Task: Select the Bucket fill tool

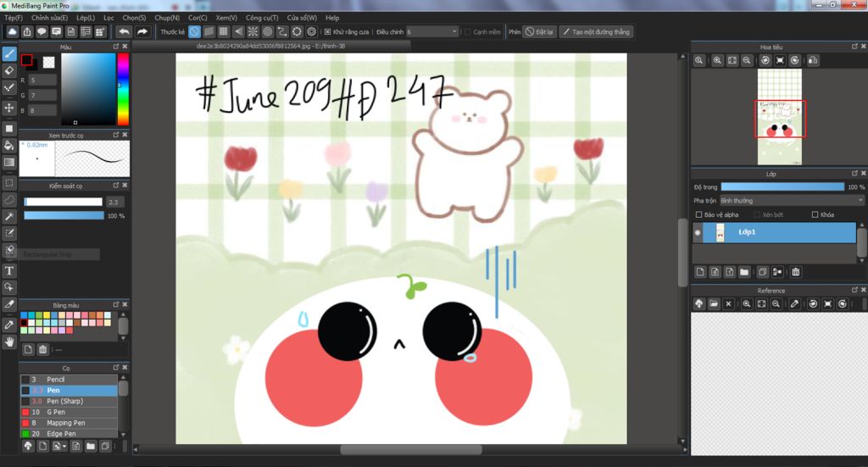Action: click(x=8, y=146)
